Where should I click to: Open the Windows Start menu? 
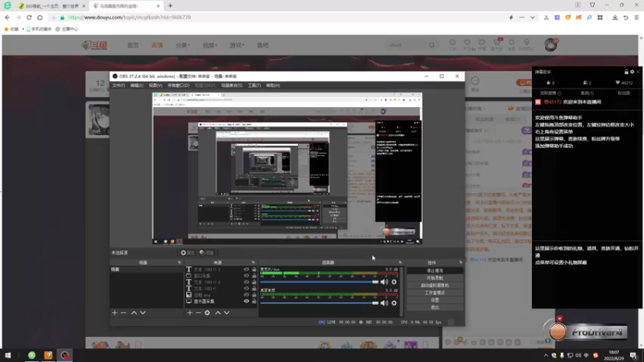(8, 356)
